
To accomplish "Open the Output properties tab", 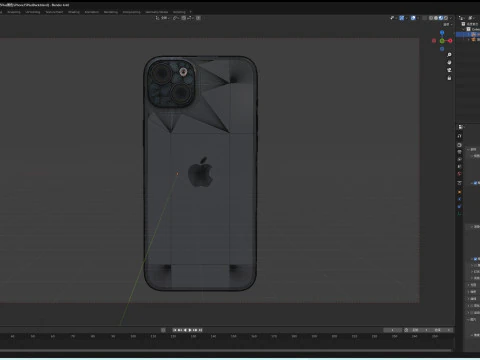I will pyautogui.click(x=459, y=152).
